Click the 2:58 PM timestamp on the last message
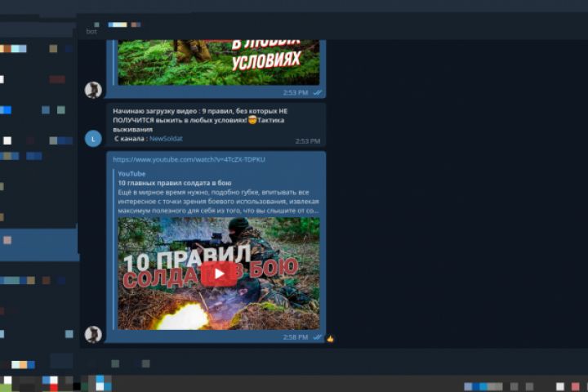The width and height of the screenshot is (588, 392). tap(296, 337)
